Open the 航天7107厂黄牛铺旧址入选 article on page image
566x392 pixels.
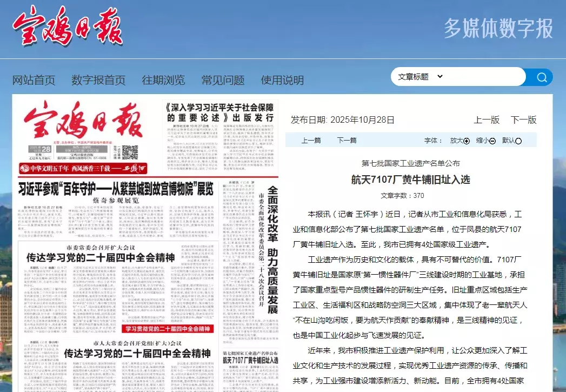[x=250, y=360]
